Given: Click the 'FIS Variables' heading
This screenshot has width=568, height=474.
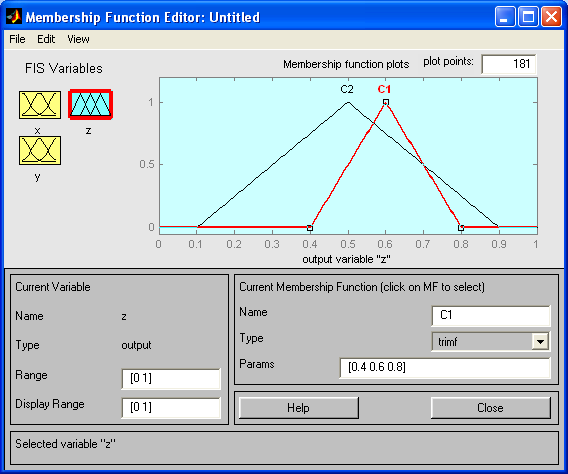Looking at the screenshot, I should 64,68.
